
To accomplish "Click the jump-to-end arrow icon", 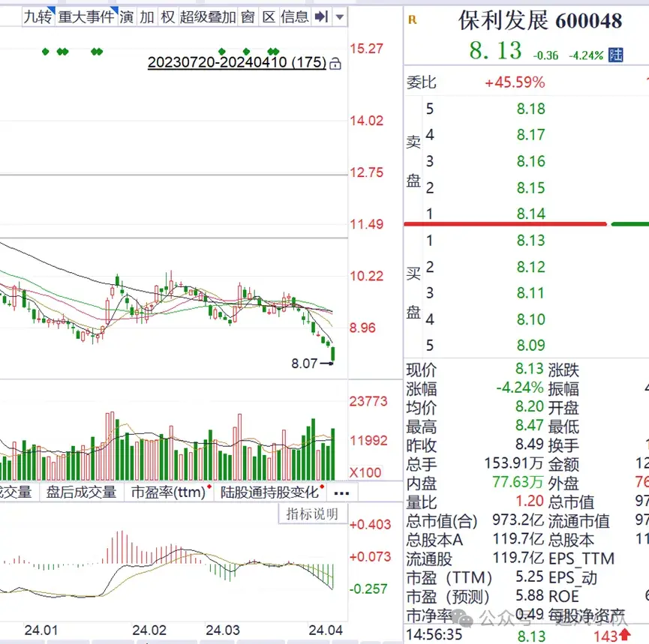I will pos(322,17).
